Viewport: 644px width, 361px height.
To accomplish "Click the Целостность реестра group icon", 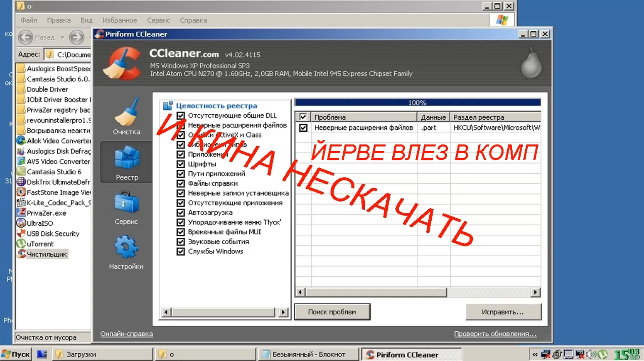I will 168,106.
